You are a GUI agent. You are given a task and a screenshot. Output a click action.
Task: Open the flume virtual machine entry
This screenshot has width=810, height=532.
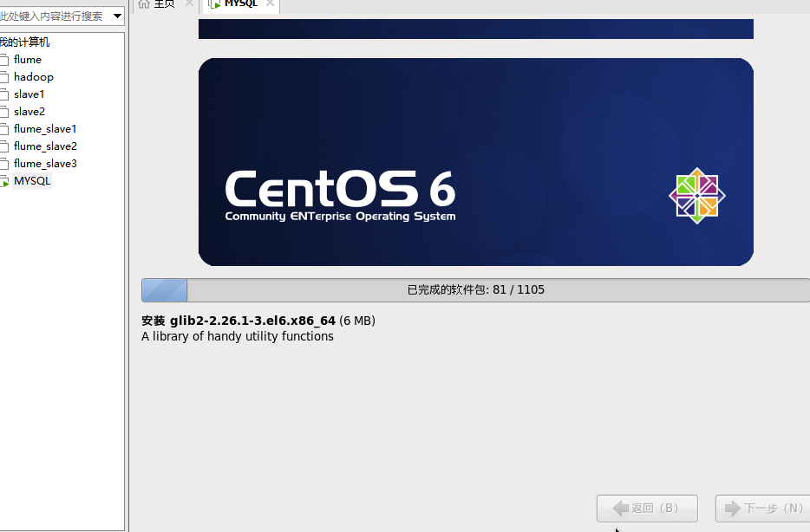(28, 59)
